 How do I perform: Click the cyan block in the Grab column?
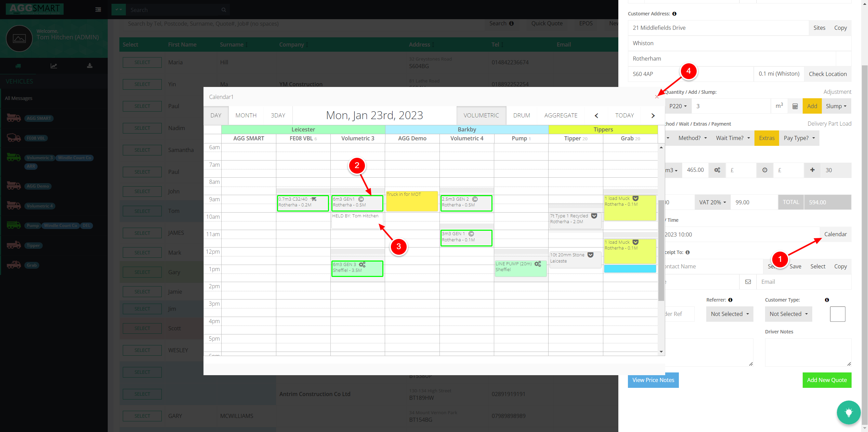[630, 269]
